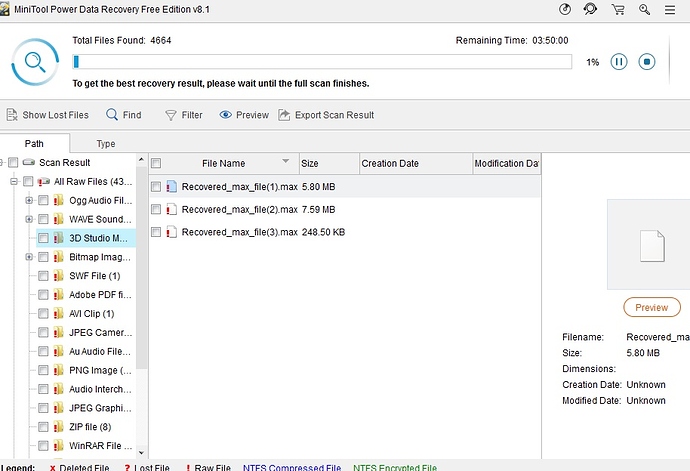690x471 pixels.
Task: Click file icon of Recovered_max_file(1).max
Action: point(172,187)
